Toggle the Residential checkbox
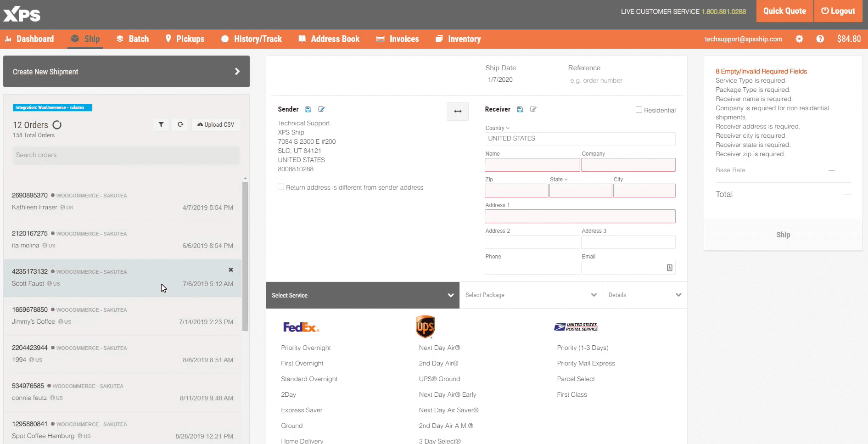The height and width of the screenshot is (444, 868). (x=638, y=110)
